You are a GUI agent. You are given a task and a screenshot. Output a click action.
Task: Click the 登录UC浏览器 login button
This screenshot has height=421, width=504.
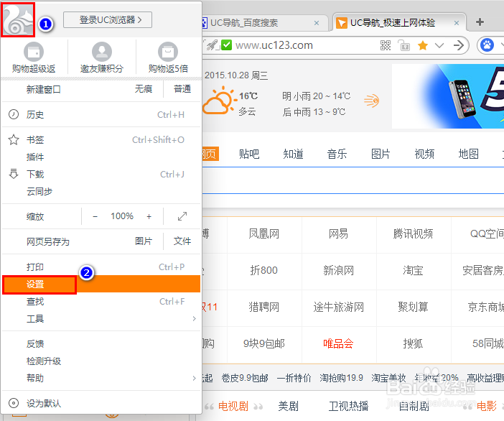[108, 20]
